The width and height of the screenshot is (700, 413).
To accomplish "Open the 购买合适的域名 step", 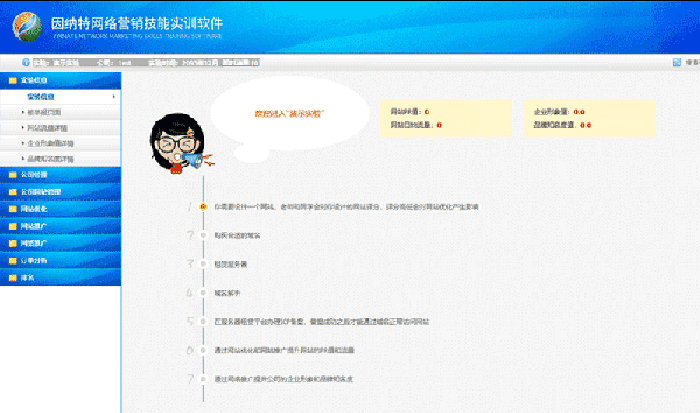I will point(237,235).
